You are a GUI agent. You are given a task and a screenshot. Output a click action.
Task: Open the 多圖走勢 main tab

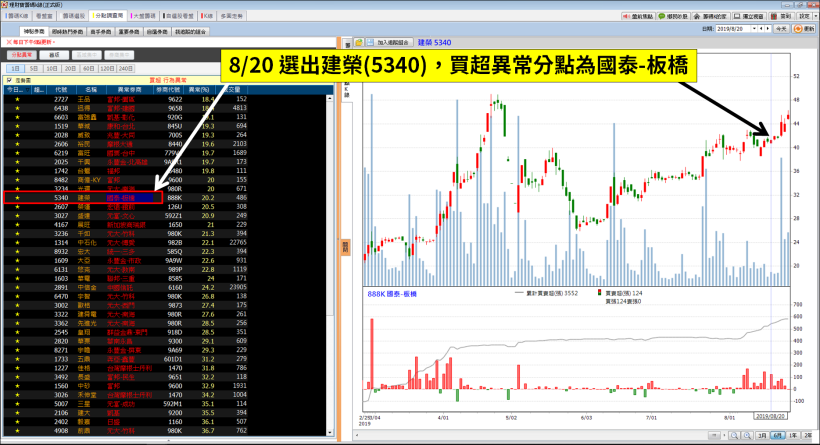231,16
